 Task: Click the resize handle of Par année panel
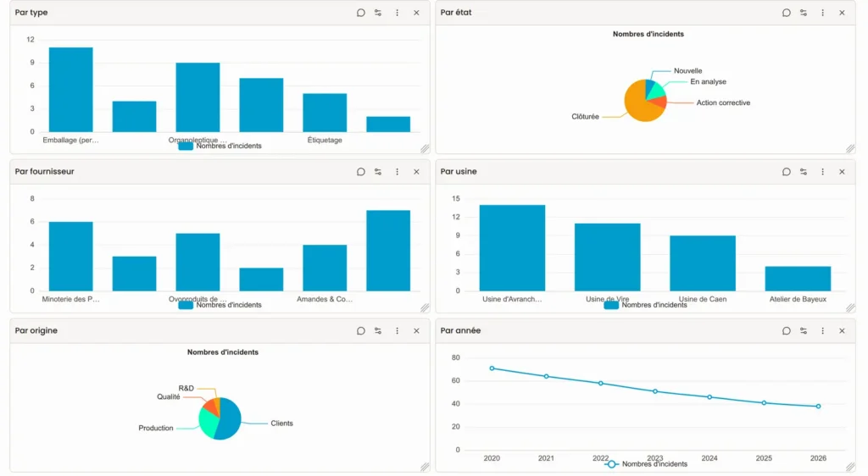(850, 468)
